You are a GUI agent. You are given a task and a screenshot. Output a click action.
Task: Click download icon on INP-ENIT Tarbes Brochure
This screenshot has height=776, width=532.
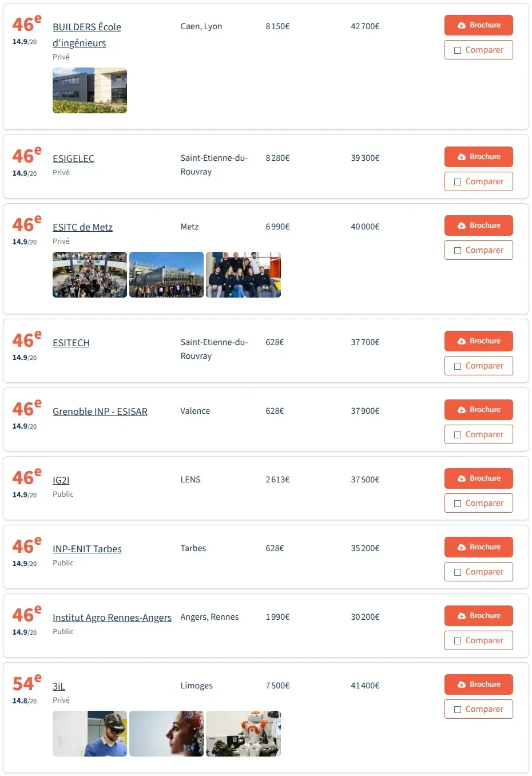pyautogui.click(x=462, y=547)
